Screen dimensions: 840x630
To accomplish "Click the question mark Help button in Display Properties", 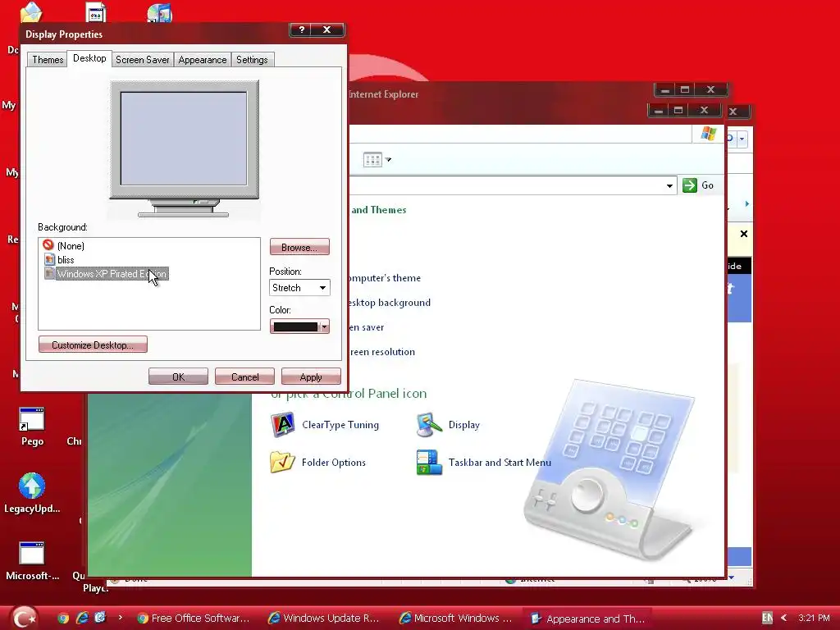I will (x=302, y=30).
